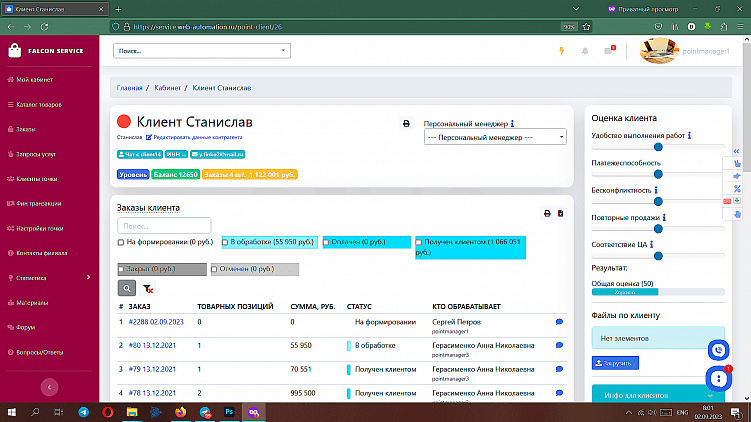Click the clear filter funnel icon
751x422 pixels.
coord(149,288)
